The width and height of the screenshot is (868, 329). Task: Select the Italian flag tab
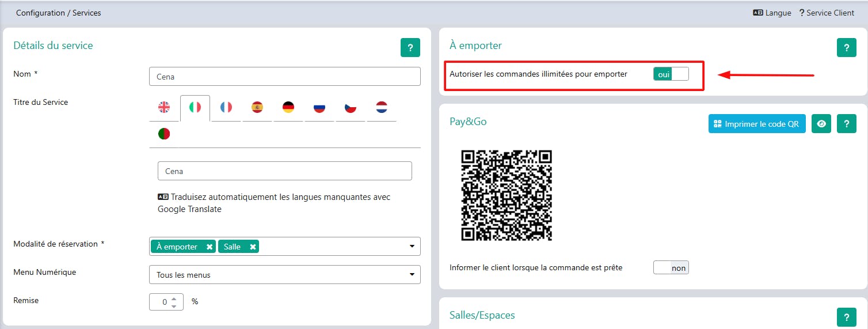[x=195, y=107]
